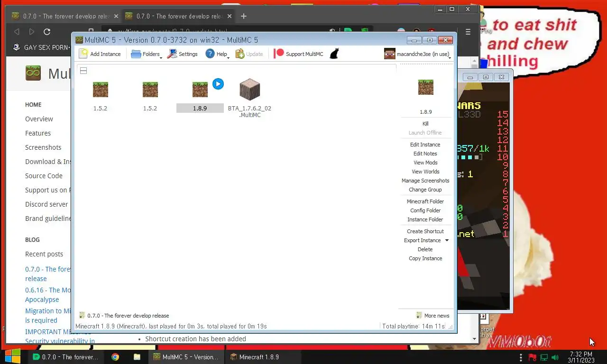Image resolution: width=607 pixels, height=364 pixels.
Task: Open the Overview link on the website
Action: [39, 119]
